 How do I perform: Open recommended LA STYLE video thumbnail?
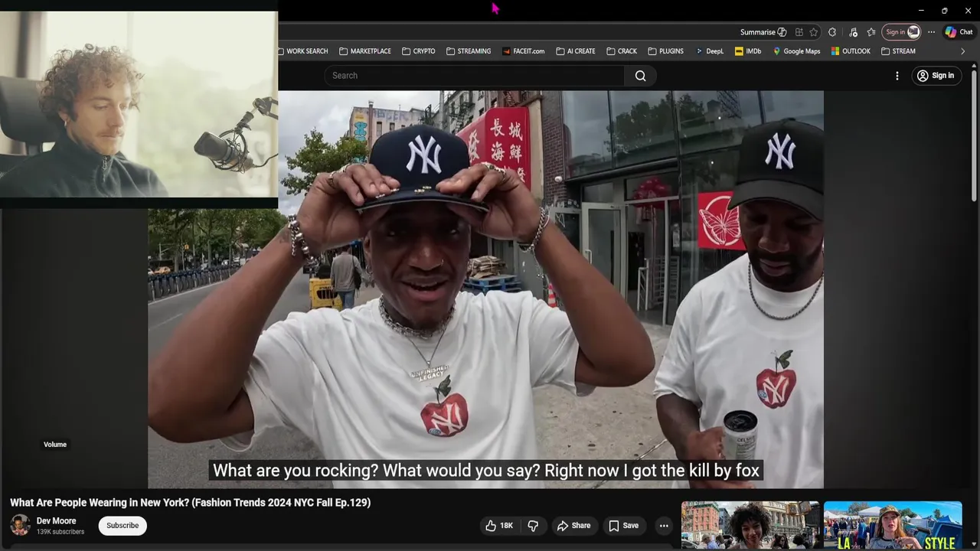pyautogui.click(x=893, y=526)
